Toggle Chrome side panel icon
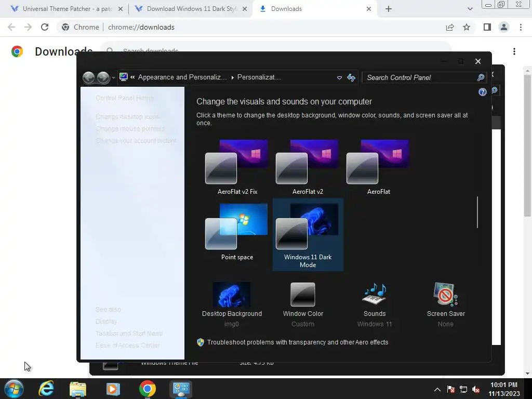The image size is (532, 399). pyautogui.click(x=487, y=27)
